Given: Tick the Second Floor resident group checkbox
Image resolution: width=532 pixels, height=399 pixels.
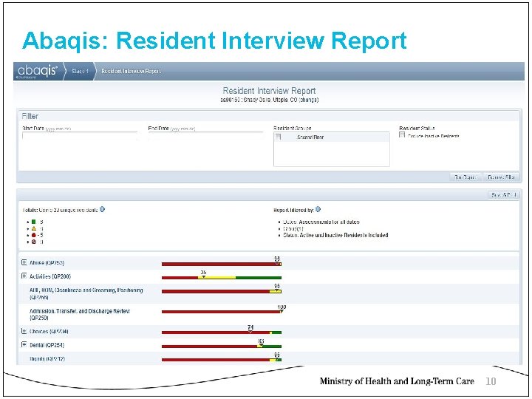Looking at the screenshot, I should click(279, 137).
